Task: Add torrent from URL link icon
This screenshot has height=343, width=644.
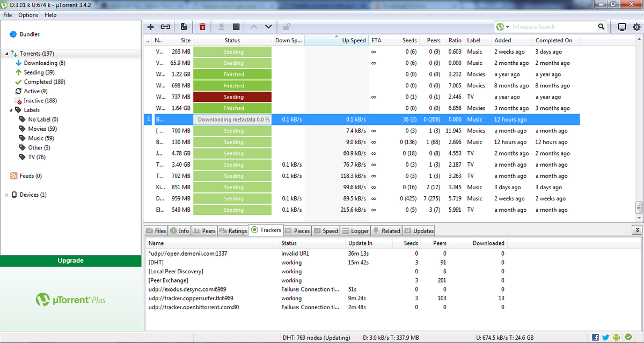Action: (x=166, y=27)
